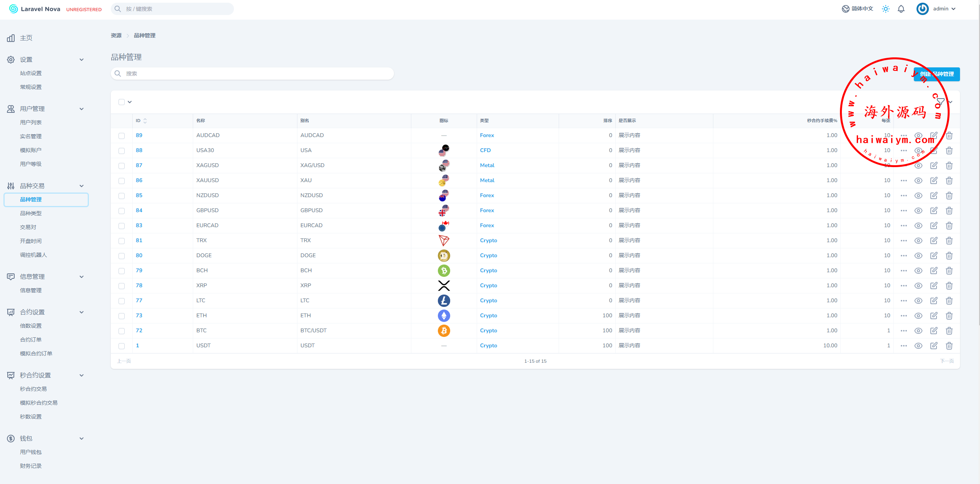Edit the ETH row with pencil icon
Image resolution: width=980 pixels, height=484 pixels.
pos(933,316)
